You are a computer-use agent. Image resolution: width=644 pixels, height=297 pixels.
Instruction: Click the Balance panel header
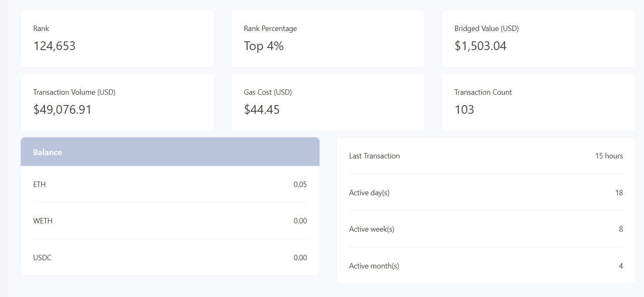point(170,151)
